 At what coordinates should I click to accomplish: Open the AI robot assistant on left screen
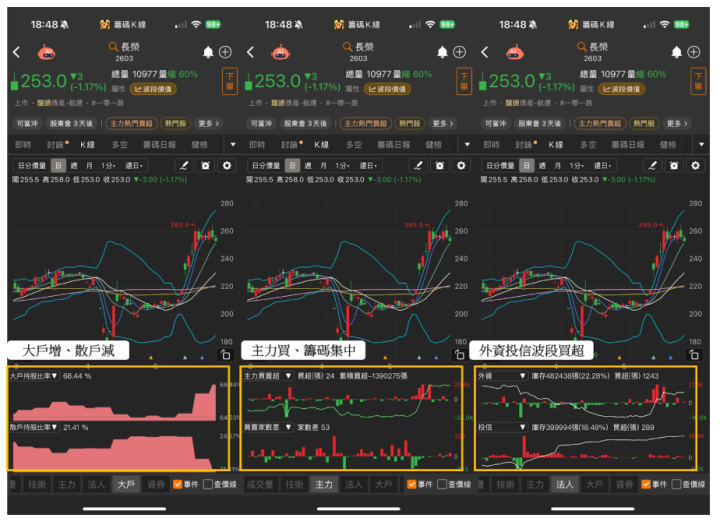click(46, 53)
